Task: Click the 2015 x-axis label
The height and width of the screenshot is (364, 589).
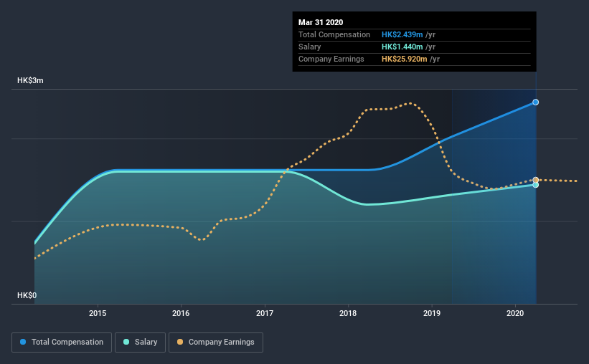Action: point(98,313)
